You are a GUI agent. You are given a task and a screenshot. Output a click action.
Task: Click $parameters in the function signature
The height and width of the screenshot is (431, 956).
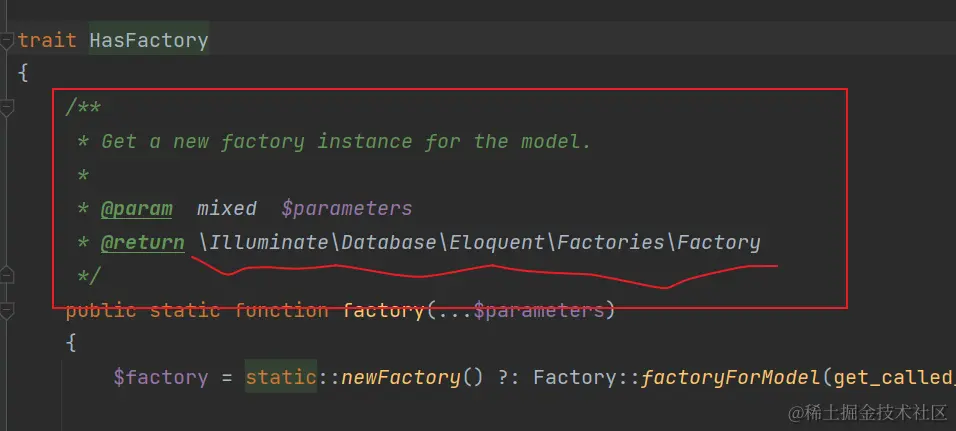coord(538,310)
